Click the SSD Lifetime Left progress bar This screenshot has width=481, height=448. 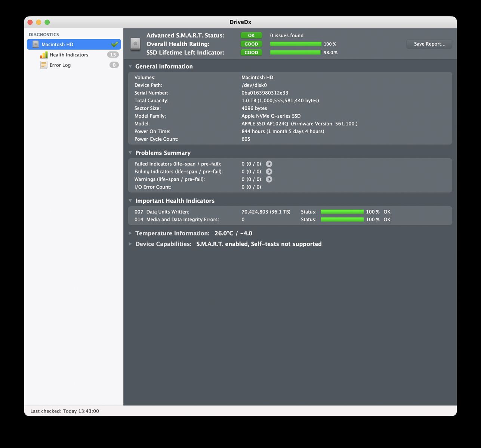pos(296,53)
